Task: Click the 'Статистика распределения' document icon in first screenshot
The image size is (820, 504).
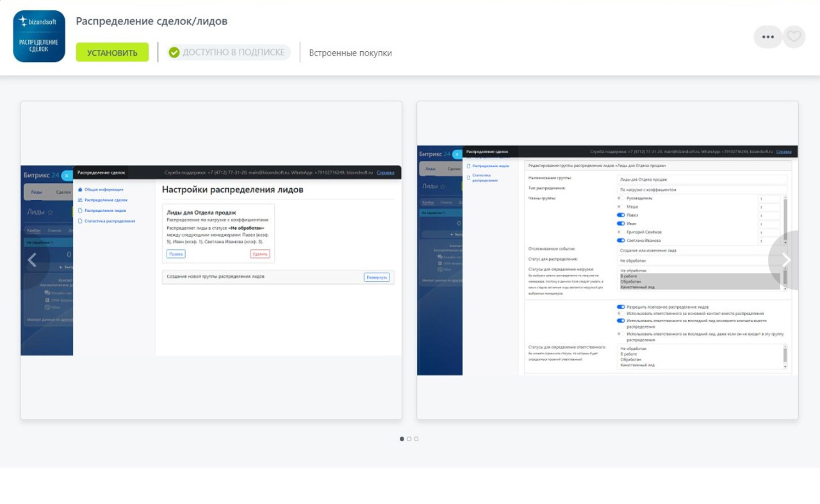Action: click(x=80, y=221)
